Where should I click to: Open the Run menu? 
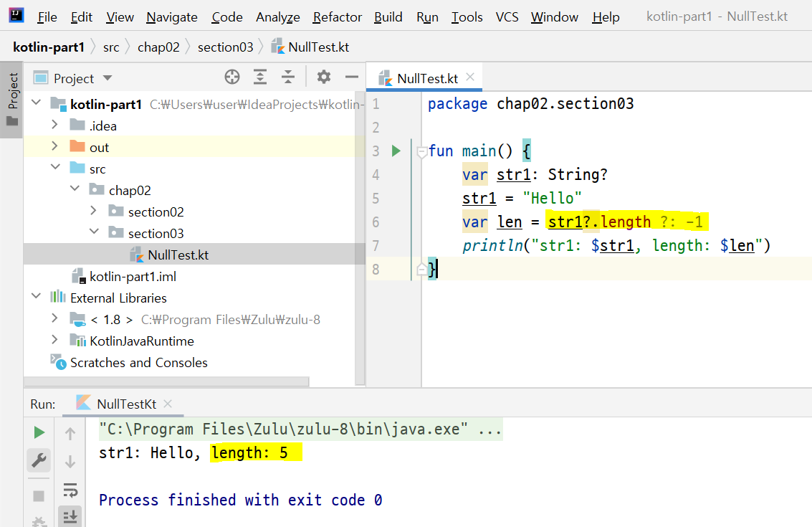click(x=427, y=17)
